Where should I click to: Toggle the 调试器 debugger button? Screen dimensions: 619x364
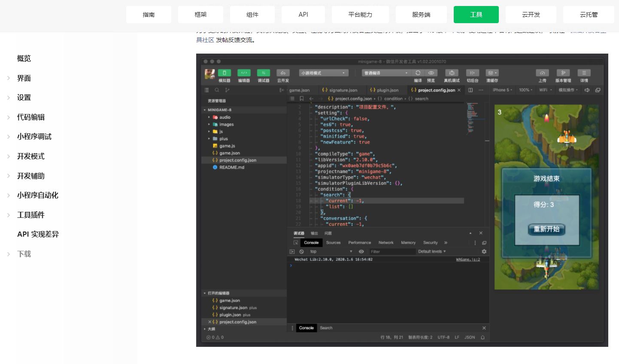coord(264,73)
